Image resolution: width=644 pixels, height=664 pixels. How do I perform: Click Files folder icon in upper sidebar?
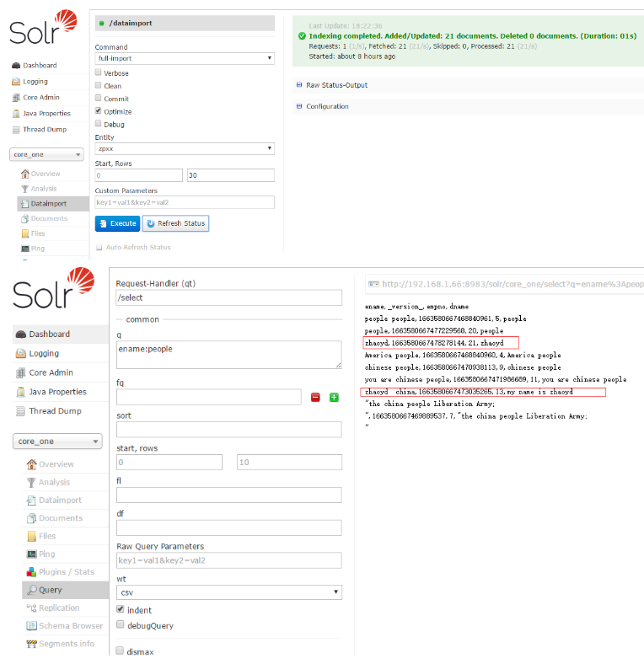(x=25, y=233)
